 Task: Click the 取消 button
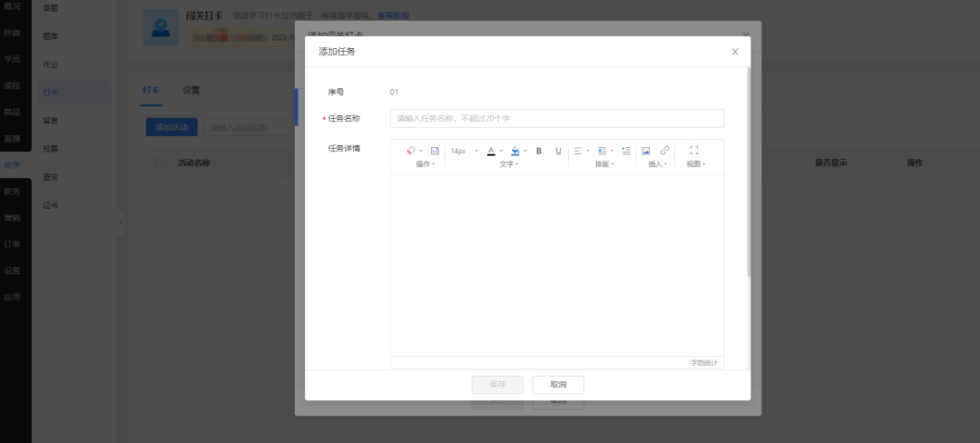[x=558, y=384]
